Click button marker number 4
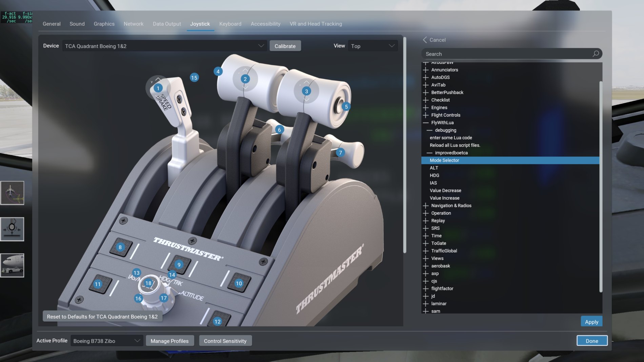The image size is (644, 362). (218, 71)
